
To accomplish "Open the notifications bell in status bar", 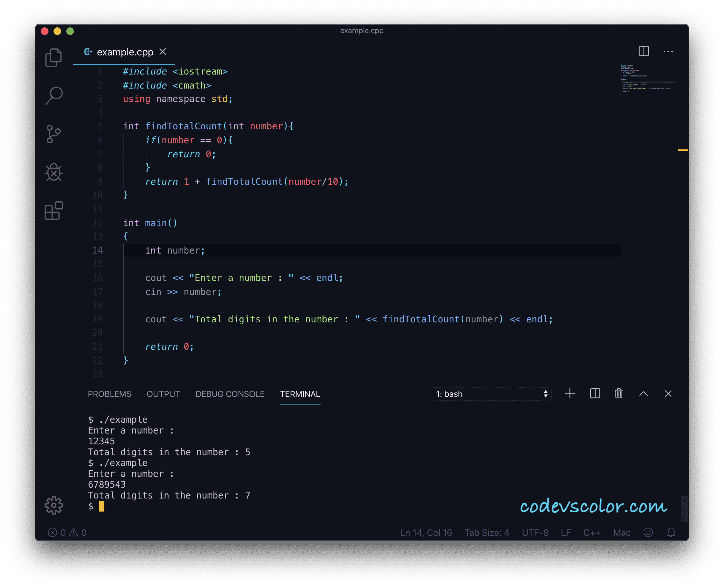I will (671, 533).
